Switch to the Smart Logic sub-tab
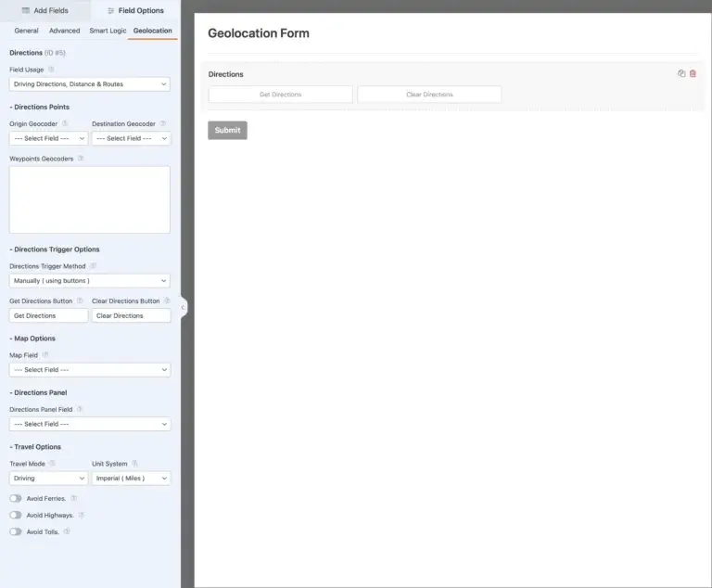Viewport: 712px width, 588px height. 108,31
